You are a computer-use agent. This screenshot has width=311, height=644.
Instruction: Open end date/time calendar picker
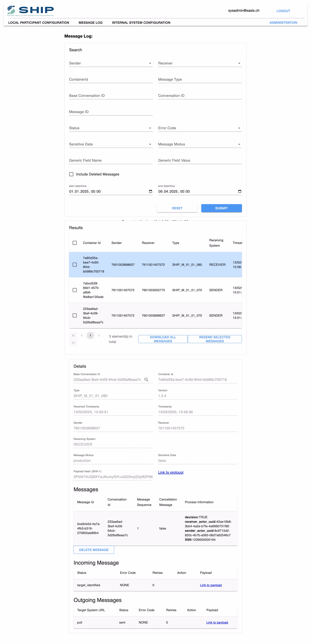point(239,192)
